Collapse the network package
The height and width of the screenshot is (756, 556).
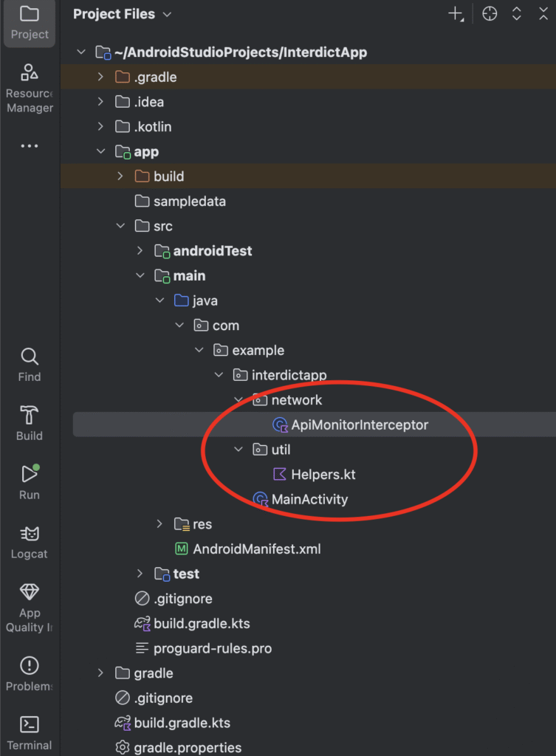click(x=238, y=399)
